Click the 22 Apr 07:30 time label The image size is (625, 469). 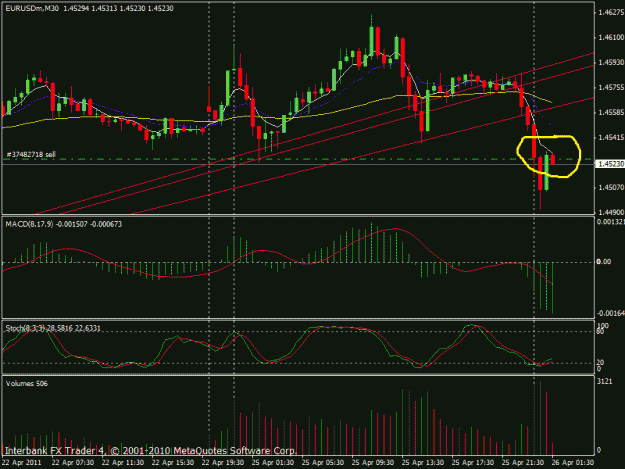(x=73, y=463)
